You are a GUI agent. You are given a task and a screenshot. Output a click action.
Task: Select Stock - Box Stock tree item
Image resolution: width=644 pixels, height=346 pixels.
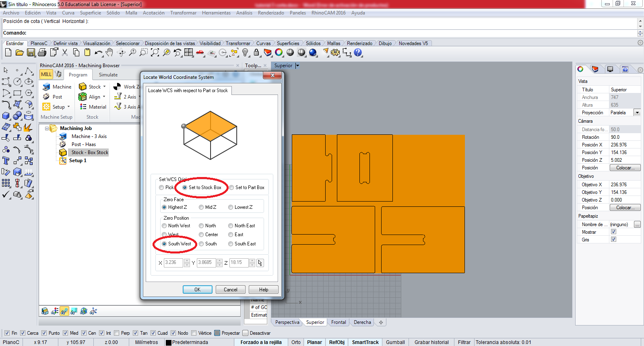tap(89, 152)
